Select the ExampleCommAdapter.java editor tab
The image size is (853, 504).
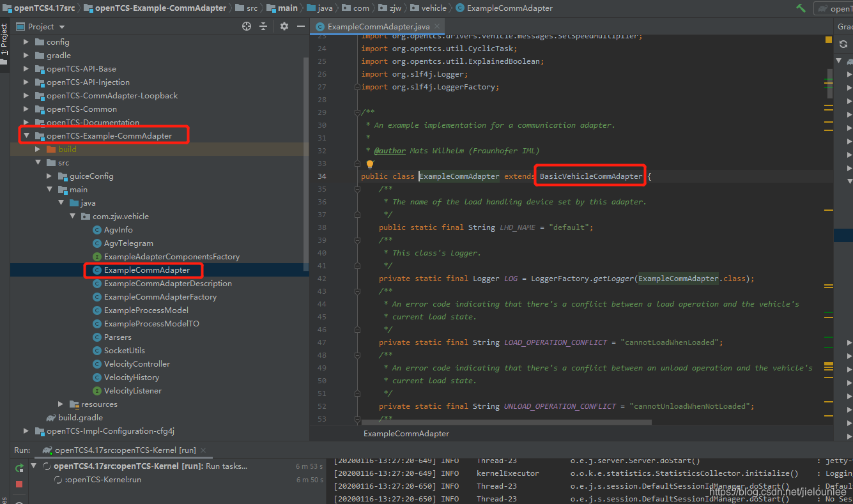point(378,27)
